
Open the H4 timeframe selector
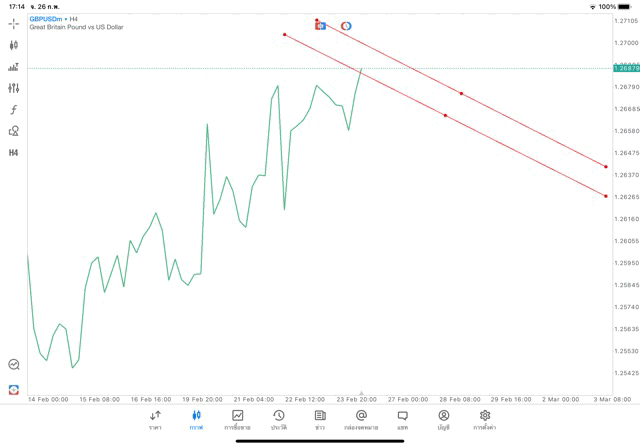click(14, 153)
